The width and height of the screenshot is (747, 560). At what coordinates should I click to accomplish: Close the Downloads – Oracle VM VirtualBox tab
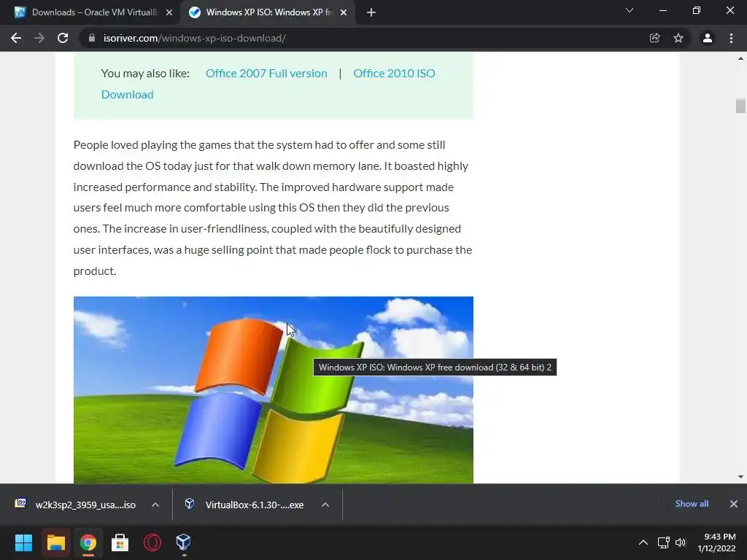(x=169, y=13)
